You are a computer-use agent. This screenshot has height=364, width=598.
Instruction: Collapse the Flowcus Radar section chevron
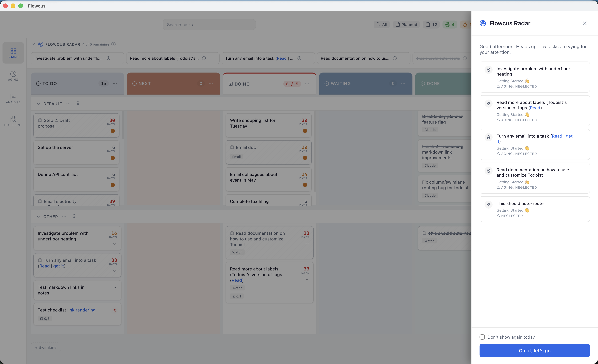pos(33,44)
